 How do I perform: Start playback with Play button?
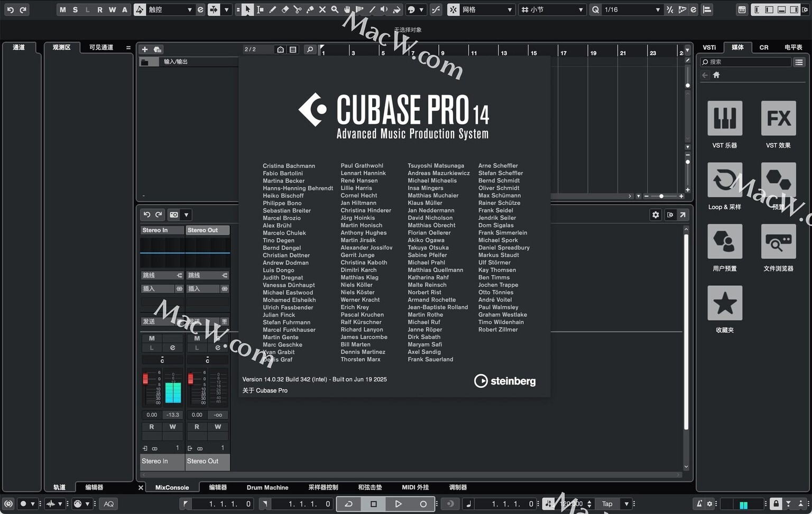398,504
